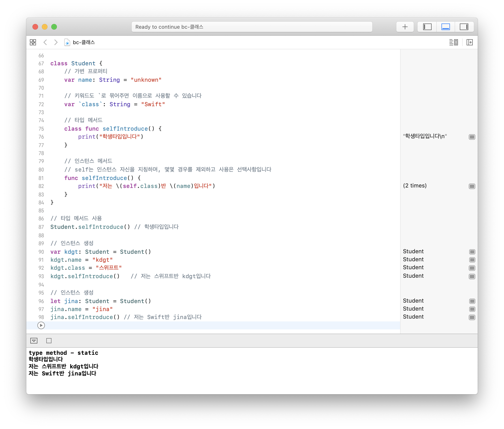Click the bc-클래스 file breadcrumb
This screenshot has width=504, height=429.
click(x=83, y=42)
